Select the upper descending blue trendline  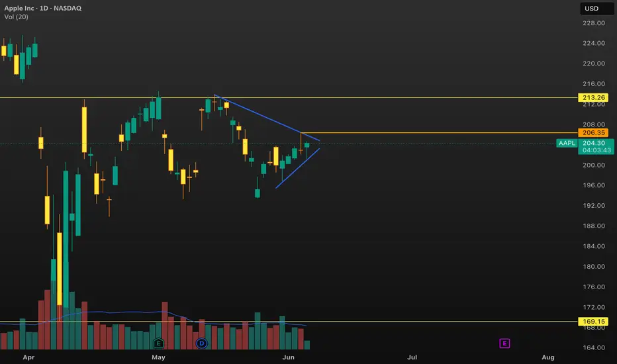(x=267, y=118)
